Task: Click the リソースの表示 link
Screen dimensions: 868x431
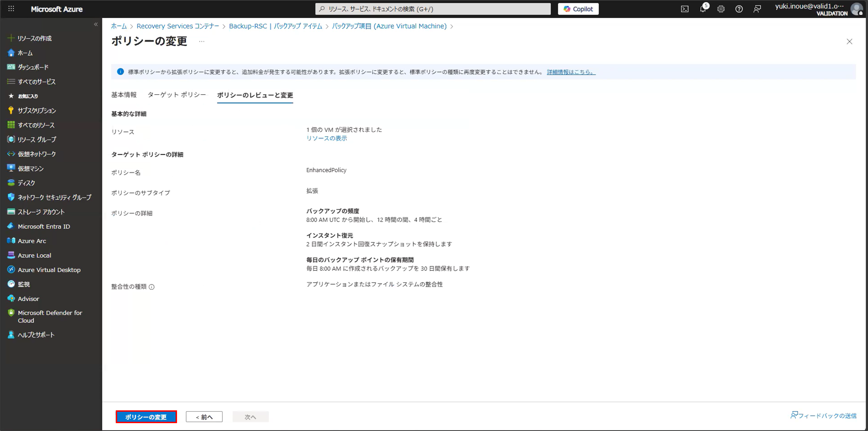Action: 326,138
